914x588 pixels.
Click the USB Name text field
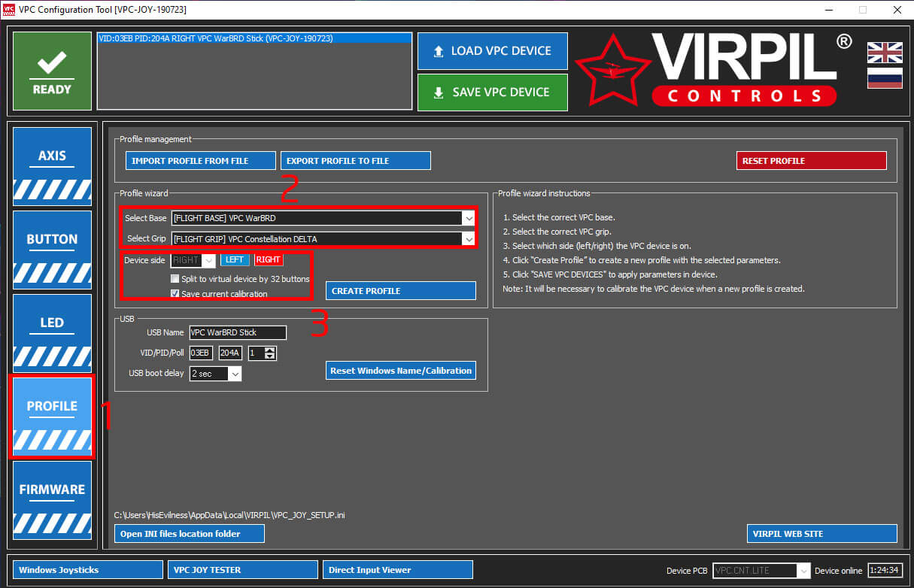[238, 332]
